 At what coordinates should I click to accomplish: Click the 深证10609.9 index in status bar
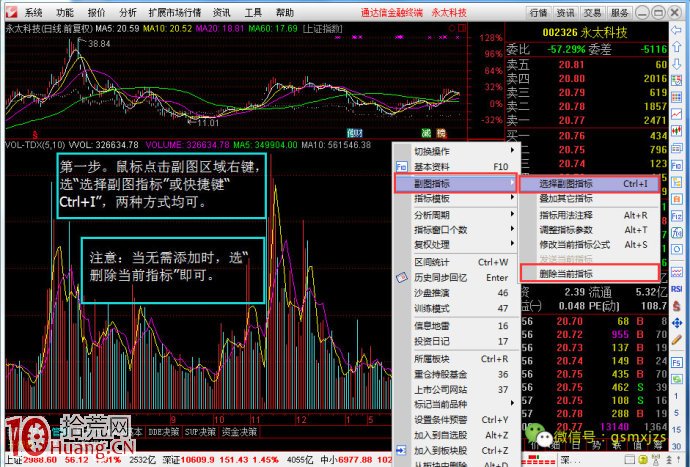tap(188, 460)
